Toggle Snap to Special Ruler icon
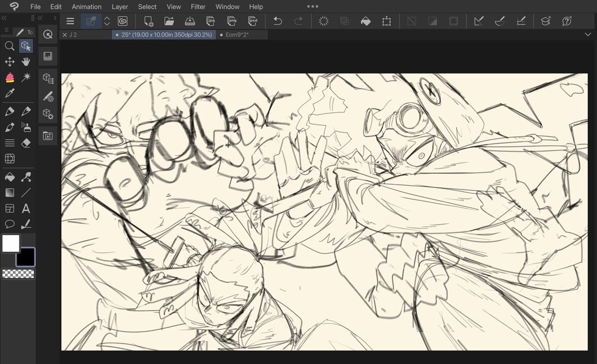This screenshot has height=364, width=597. pyautogui.click(x=500, y=21)
